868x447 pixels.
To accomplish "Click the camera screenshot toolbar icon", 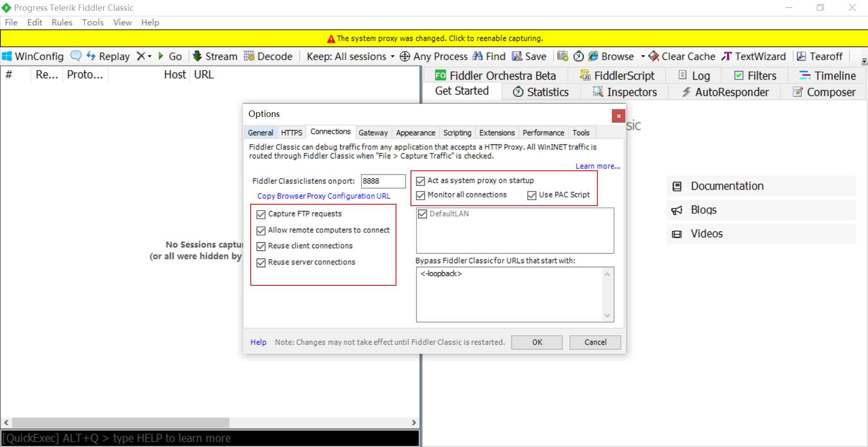I will (563, 56).
